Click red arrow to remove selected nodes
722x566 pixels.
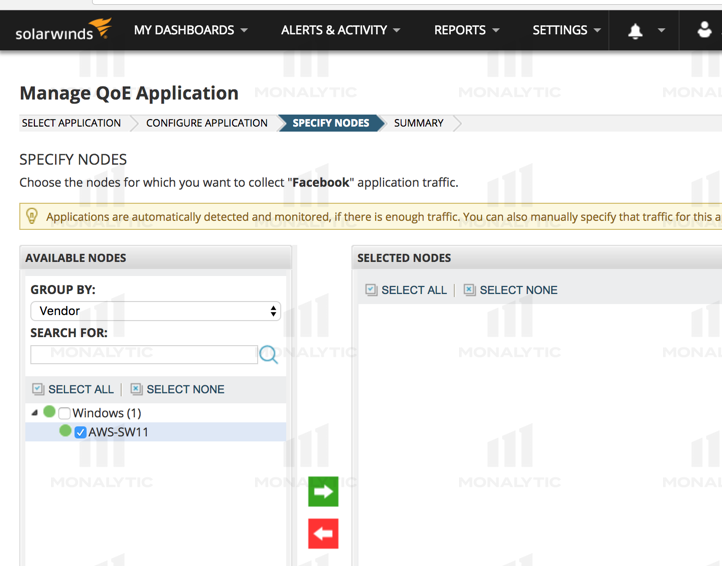[x=323, y=534]
